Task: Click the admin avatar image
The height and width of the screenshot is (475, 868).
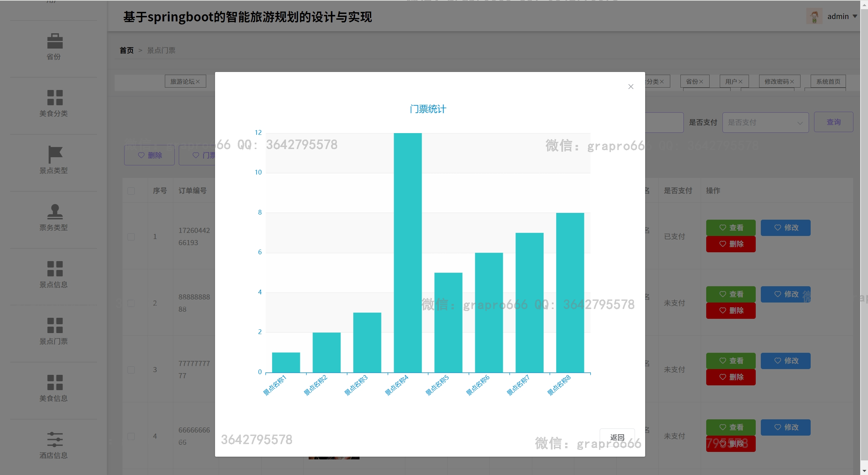Action: pos(814,16)
